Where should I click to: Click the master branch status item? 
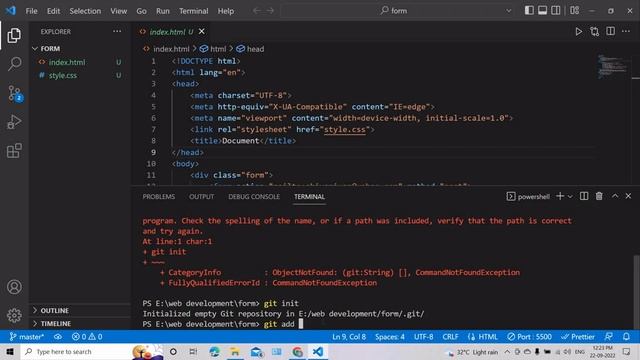click(x=27, y=337)
